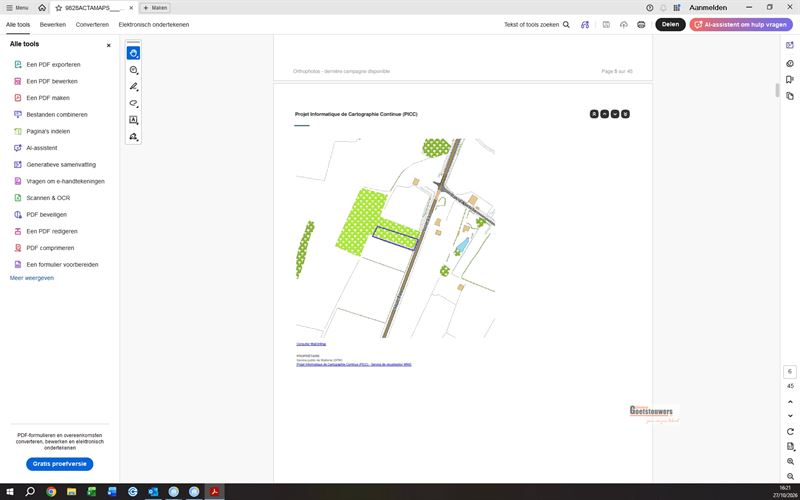Viewport: 800px width, 500px height.
Task: Click the link-sharing icon beside search
Action: (585, 24)
